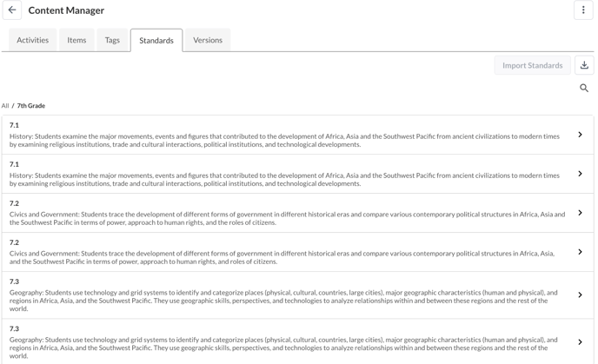598x364 pixels.
Task: Click the 7th Grade breadcrumb
Action: (31, 106)
